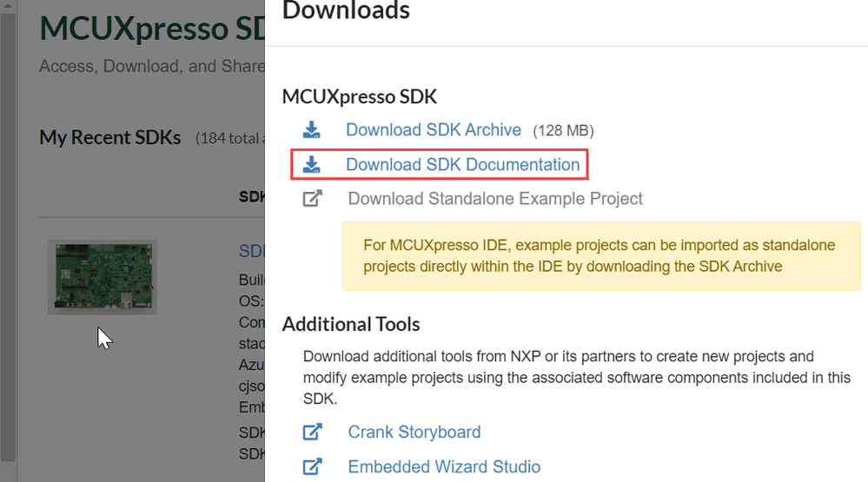Click external-link icon beside Standalone Example Project
The width and height of the screenshot is (868, 482).
(x=312, y=199)
